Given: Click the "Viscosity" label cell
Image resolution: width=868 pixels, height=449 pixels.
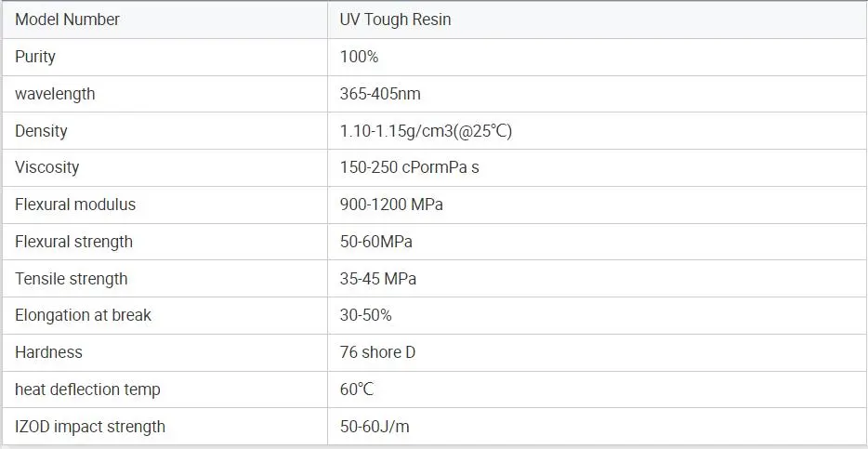Looking at the screenshot, I should (46, 167).
